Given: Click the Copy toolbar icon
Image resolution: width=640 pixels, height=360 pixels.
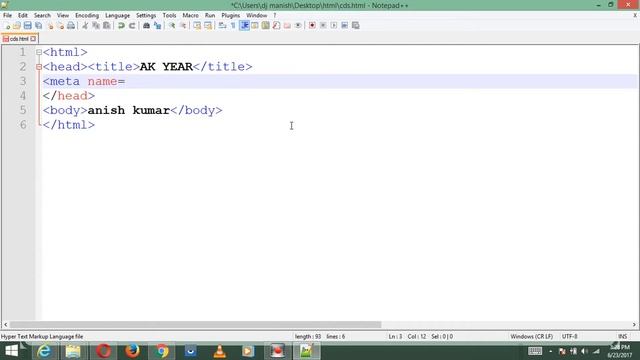Looking at the screenshot, I should [x=96, y=25].
